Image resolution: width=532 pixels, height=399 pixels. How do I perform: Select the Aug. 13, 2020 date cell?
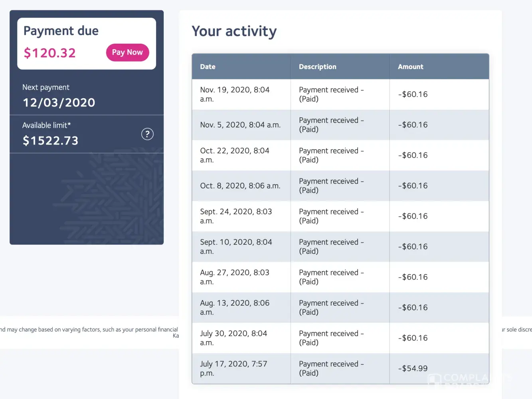coord(235,308)
